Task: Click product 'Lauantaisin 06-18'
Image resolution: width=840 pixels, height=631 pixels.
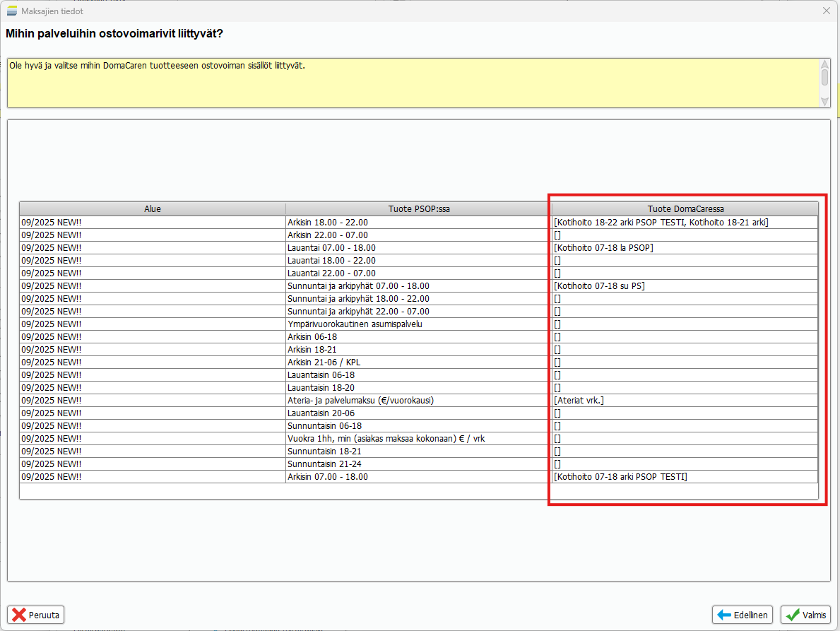Action: click(x=419, y=375)
